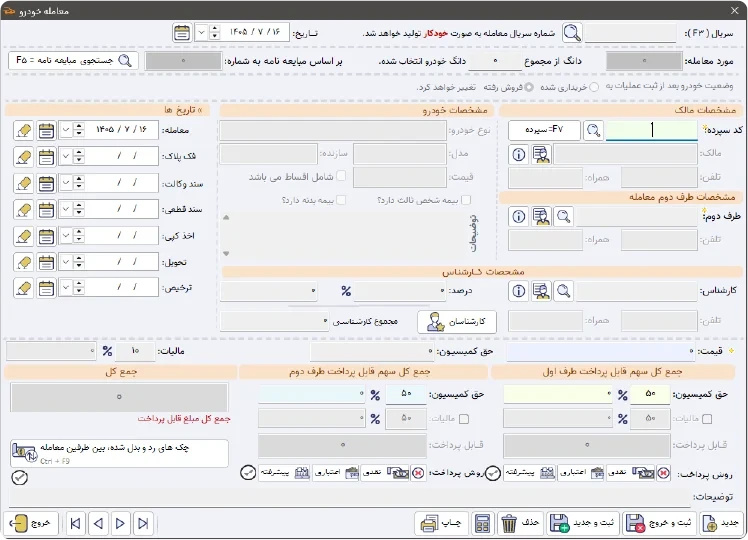Click the خروج exit button

(31, 524)
